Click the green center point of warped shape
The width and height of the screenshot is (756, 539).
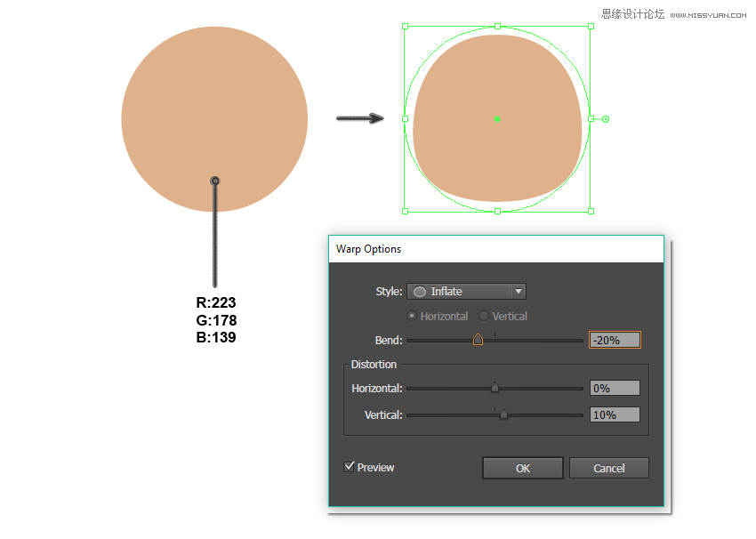click(497, 119)
